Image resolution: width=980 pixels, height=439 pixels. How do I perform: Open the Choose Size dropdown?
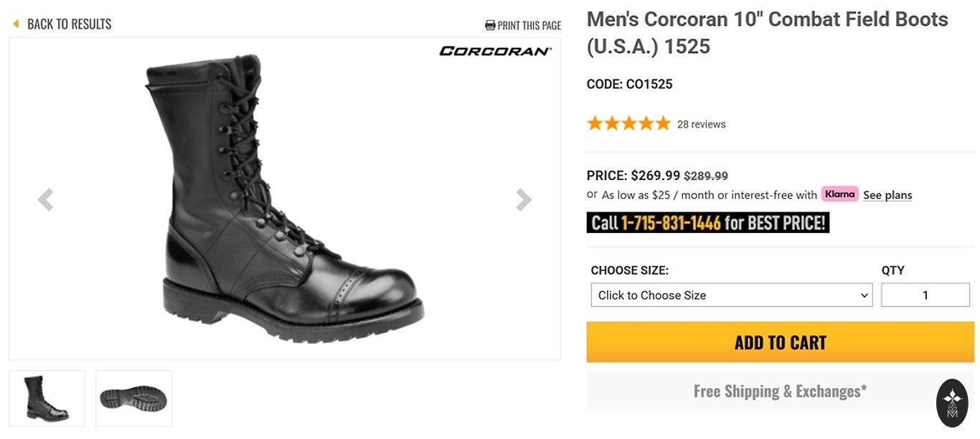[x=731, y=295]
